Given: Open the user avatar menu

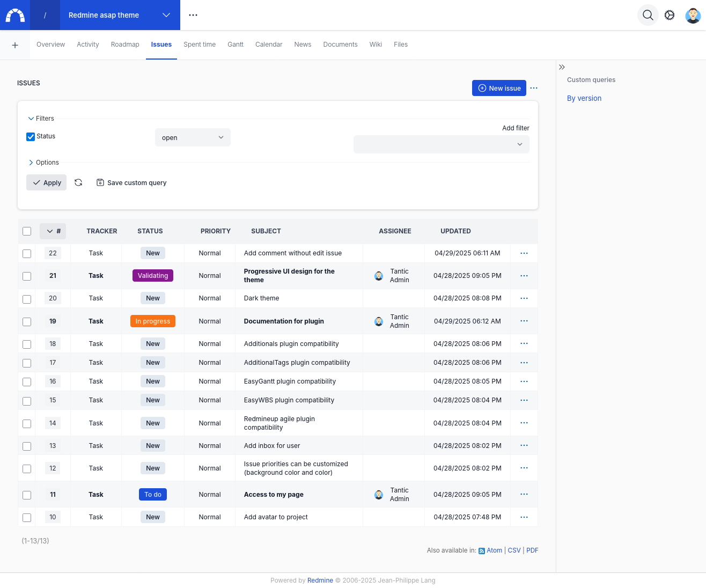Looking at the screenshot, I should 693,15.
